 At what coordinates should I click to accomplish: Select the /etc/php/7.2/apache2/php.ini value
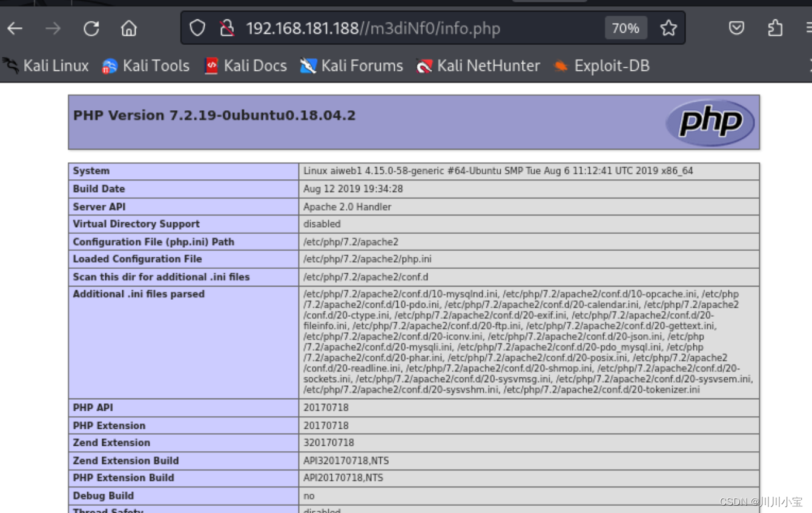[368, 259]
